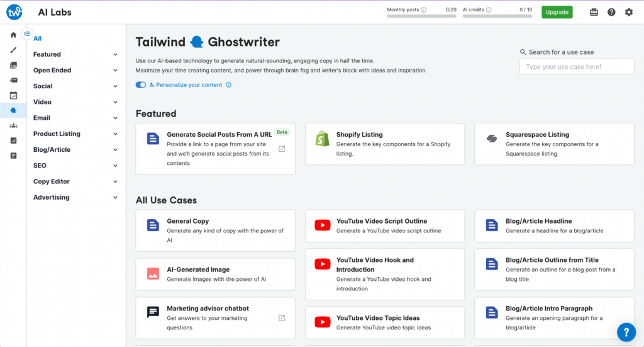Click the green Upgrade button

pos(557,12)
